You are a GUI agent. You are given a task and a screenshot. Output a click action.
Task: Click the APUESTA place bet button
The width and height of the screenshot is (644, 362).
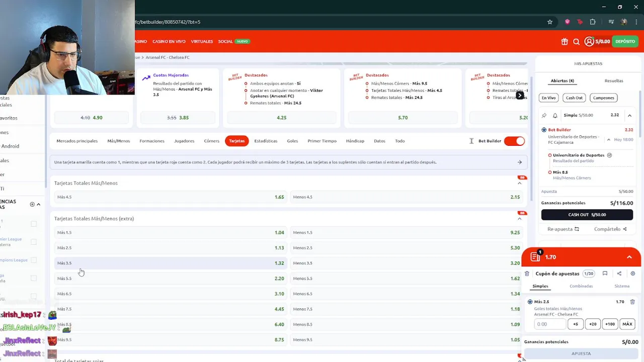[x=581, y=354]
